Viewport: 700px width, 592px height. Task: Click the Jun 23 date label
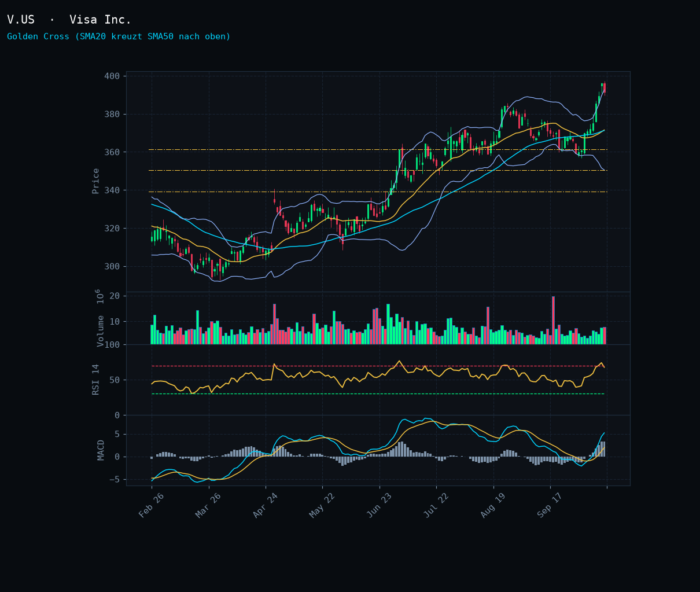point(379,505)
